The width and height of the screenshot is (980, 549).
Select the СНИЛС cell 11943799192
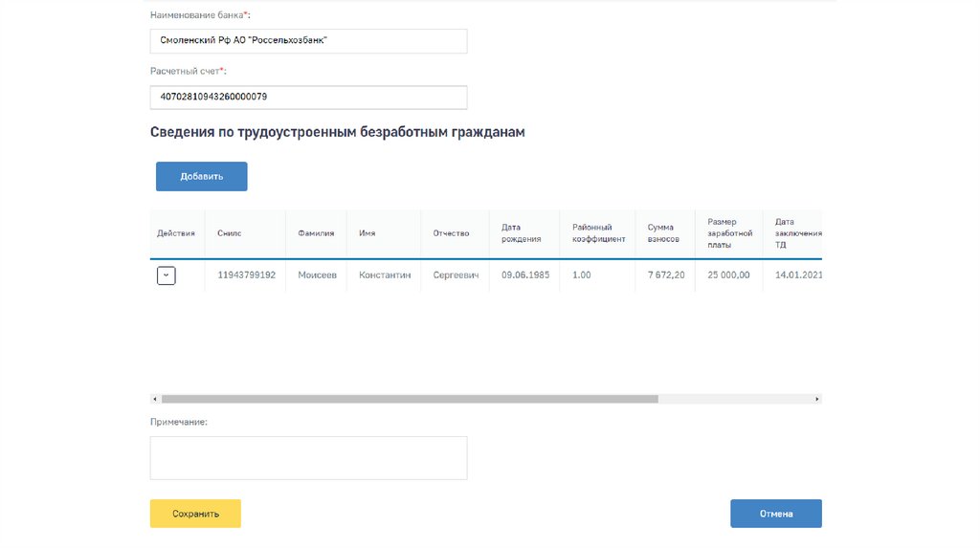[x=246, y=275]
